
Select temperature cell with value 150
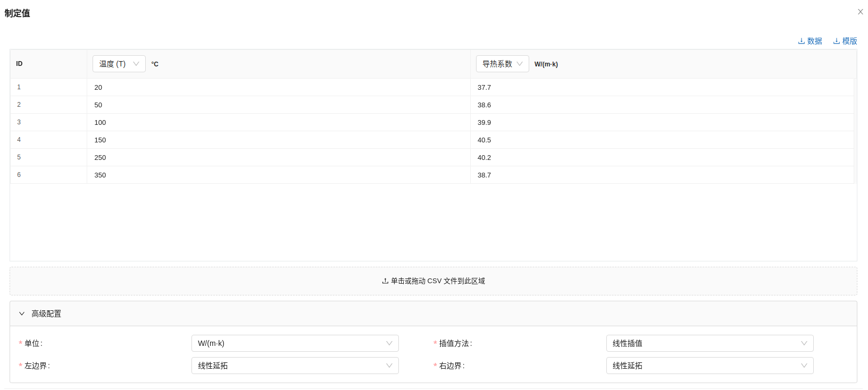279,140
